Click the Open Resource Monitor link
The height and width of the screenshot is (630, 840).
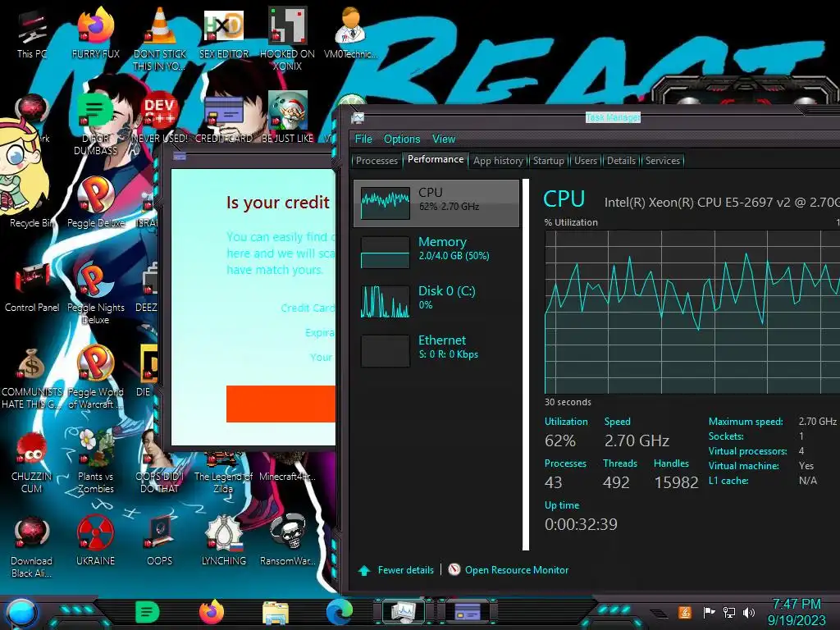(x=517, y=570)
